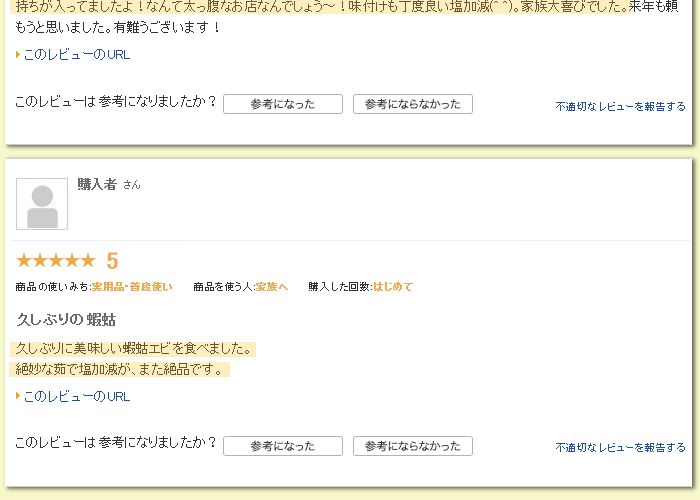Click the review title 久しぶりの 蝦蛄
This screenshot has height=500, width=700.
(66, 320)
